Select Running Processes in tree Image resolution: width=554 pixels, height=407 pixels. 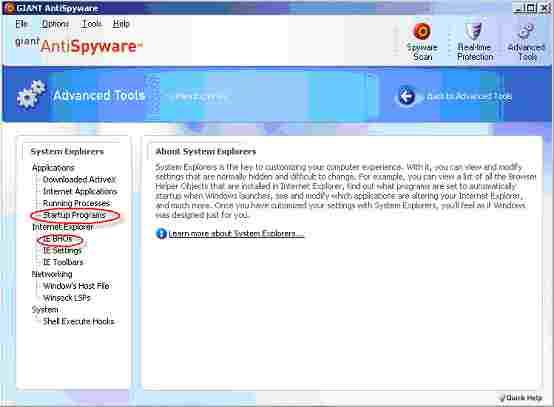pyautogui.click(x=77, y=203)
